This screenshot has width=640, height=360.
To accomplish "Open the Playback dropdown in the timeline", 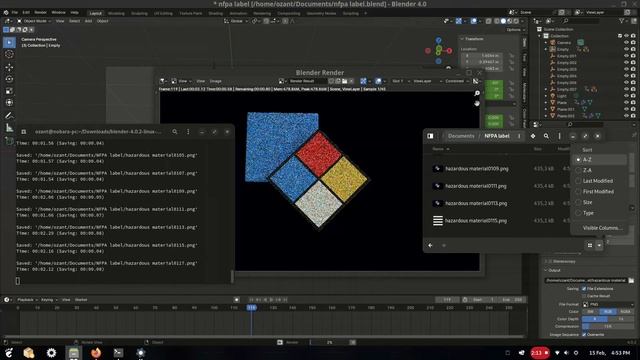I will [27, 300].
